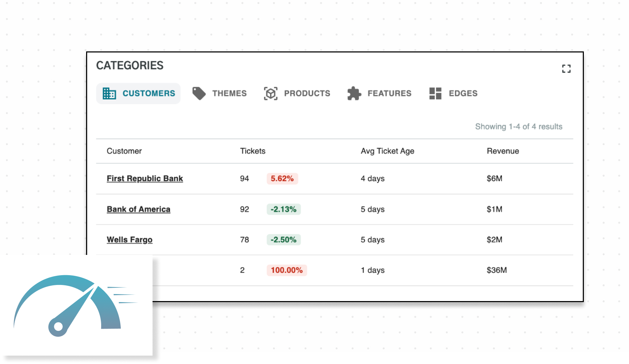The image size is (629, 364).
Task: Click the 100.00% ticket change badge
Action: [x=287, y=270]
